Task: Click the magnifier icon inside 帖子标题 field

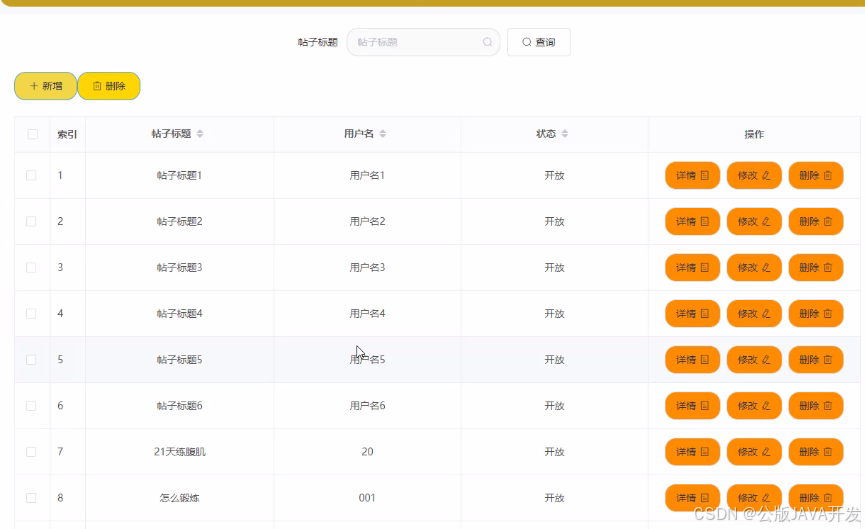Action: pos(487,42)
